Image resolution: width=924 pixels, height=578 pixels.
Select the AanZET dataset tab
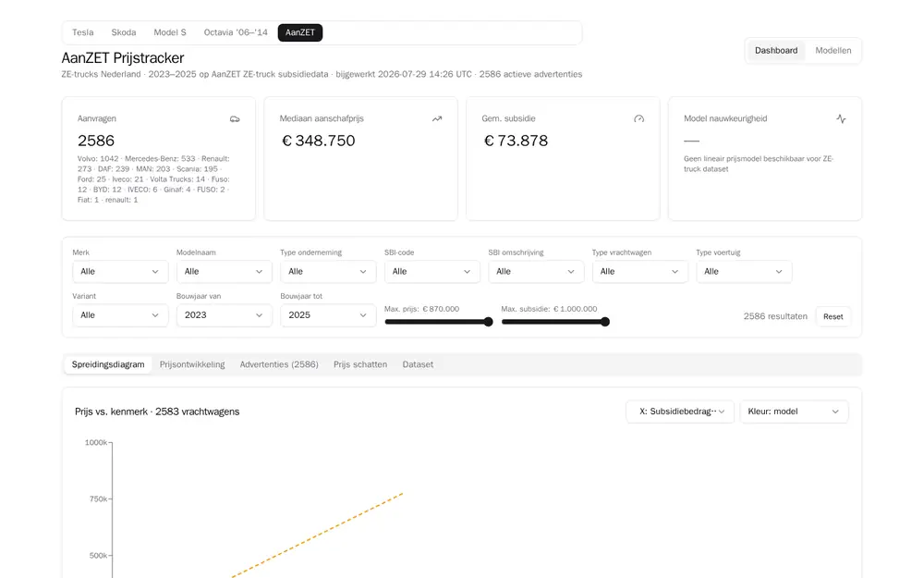click(x=300, y=32)
